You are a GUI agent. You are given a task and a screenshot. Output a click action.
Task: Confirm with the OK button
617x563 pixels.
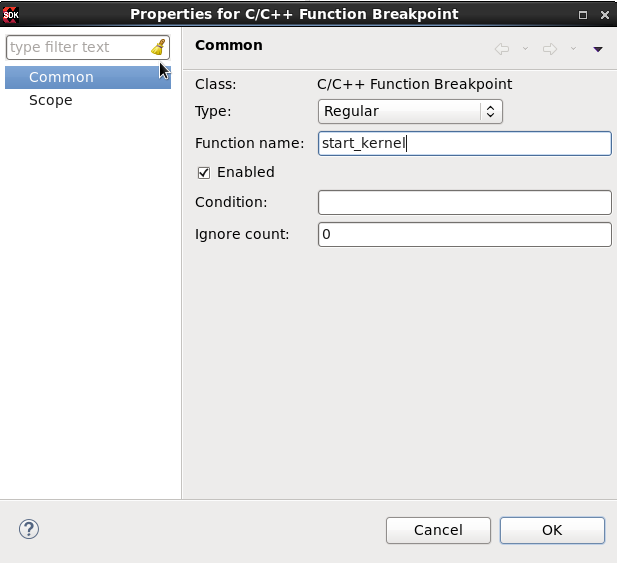(x=552, y=530)
